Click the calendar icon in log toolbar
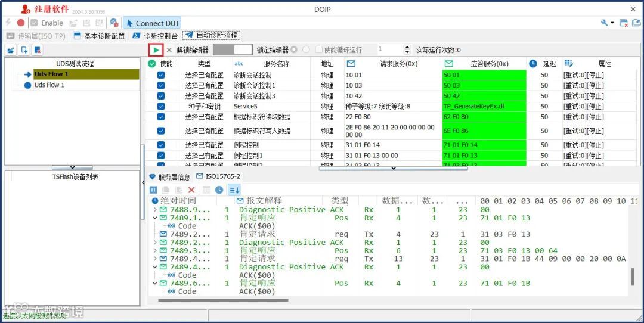 click(x=206, y=190)
